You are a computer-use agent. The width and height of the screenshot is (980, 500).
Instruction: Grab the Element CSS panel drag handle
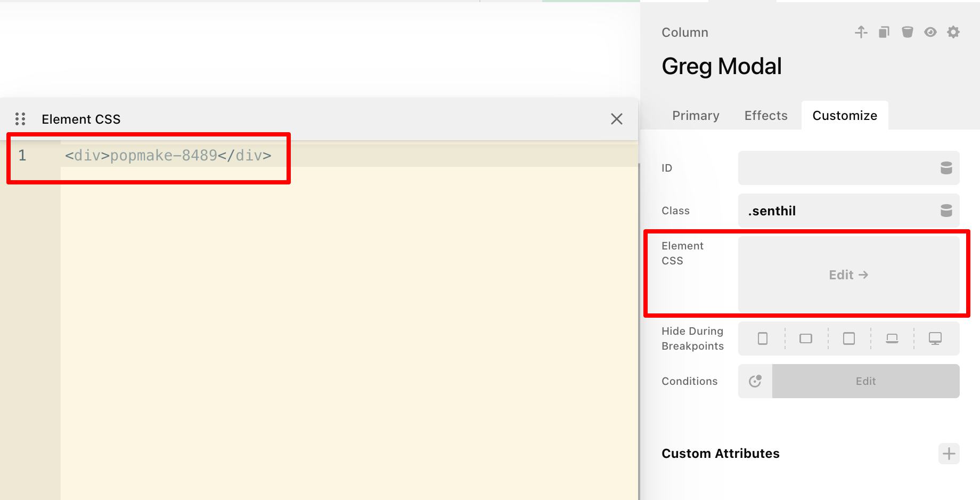coord(20,119)
